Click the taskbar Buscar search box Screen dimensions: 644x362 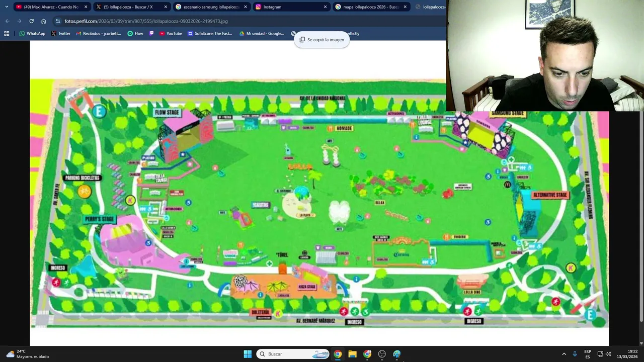point(293,354)
